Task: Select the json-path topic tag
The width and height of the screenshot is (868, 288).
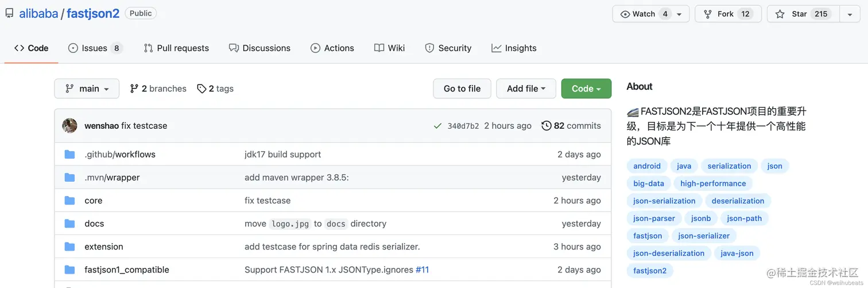Action: pos(744,218)
